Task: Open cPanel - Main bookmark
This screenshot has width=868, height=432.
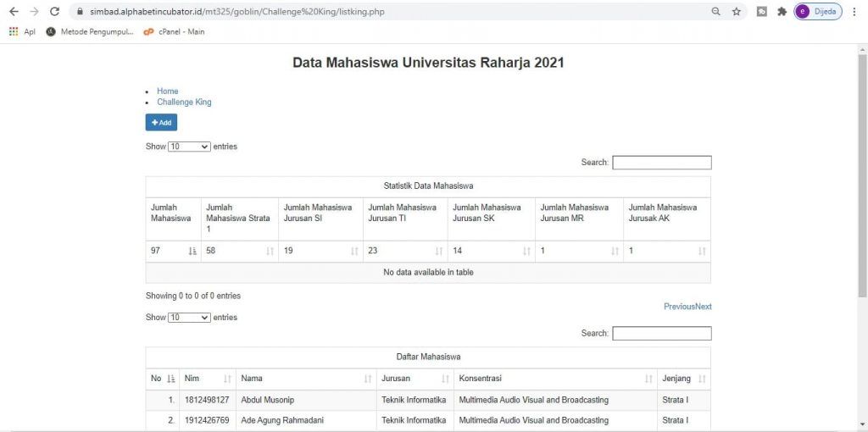Action: coord(175,32)
